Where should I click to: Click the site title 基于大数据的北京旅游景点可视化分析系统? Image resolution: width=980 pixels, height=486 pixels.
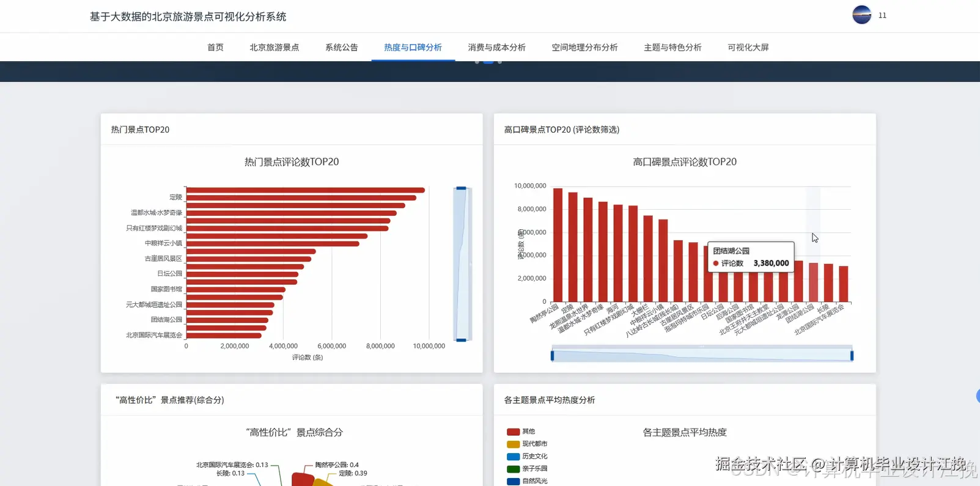[188, 17]
